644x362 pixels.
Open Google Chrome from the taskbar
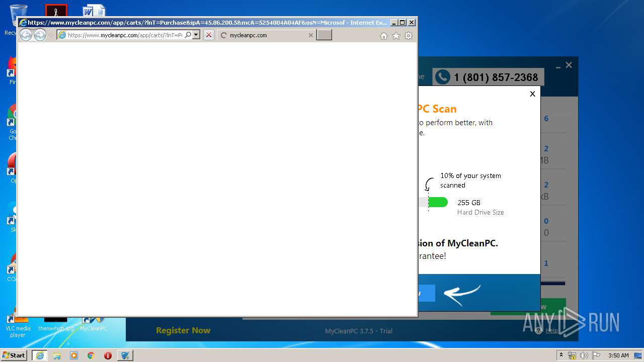pyautogui.click(x=91, y=355)
